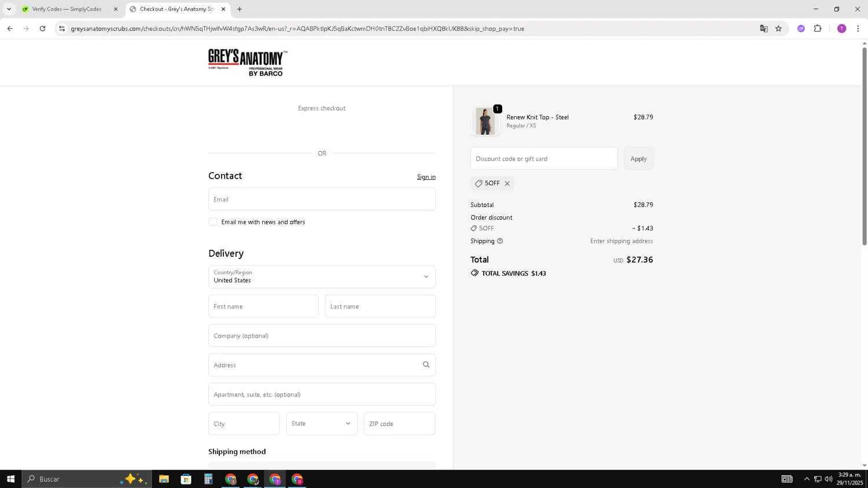
Task: Click the total amount '$27.36'
Action: 639,260
